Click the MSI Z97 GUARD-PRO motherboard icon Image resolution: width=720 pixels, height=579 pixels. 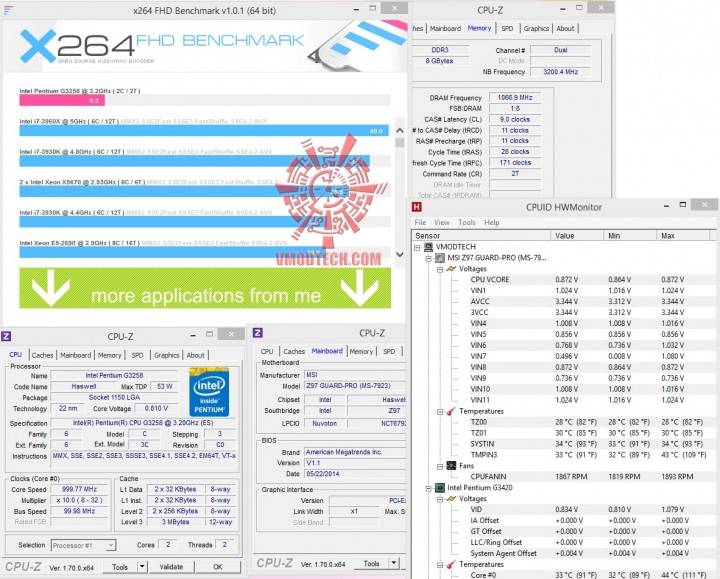coord(439,258)
